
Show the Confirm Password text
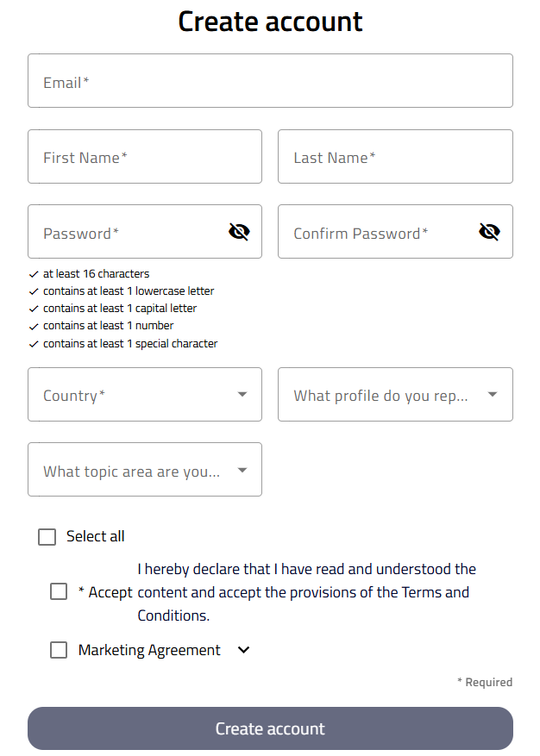489,232
